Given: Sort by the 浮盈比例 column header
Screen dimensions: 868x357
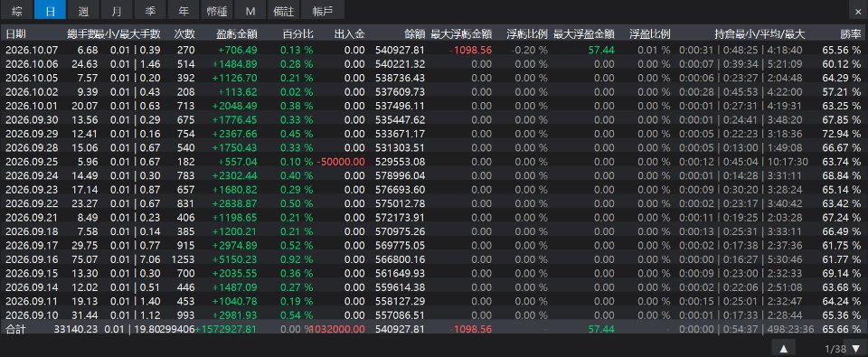Looking at the screenshot, I should (x=650, y=34).
